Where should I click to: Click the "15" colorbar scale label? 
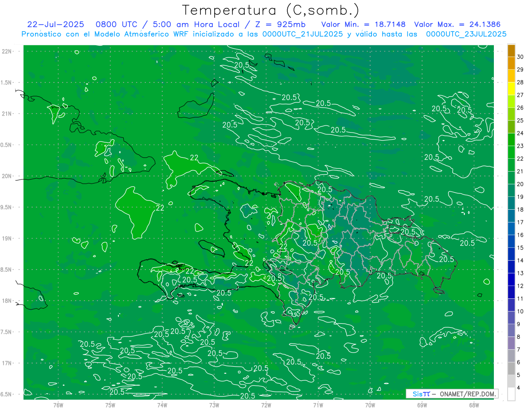tap(520, 248)
